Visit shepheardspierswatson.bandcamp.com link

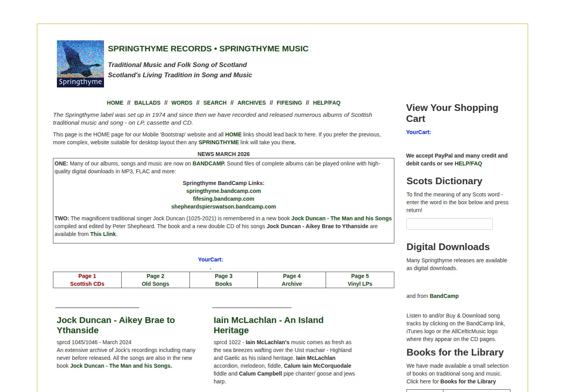pos(224,207)
